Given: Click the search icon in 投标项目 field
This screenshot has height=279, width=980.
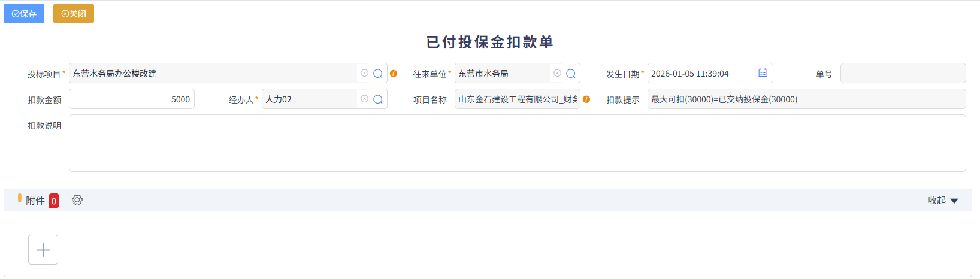Looking at the screenshot, I should coord(378,74).
